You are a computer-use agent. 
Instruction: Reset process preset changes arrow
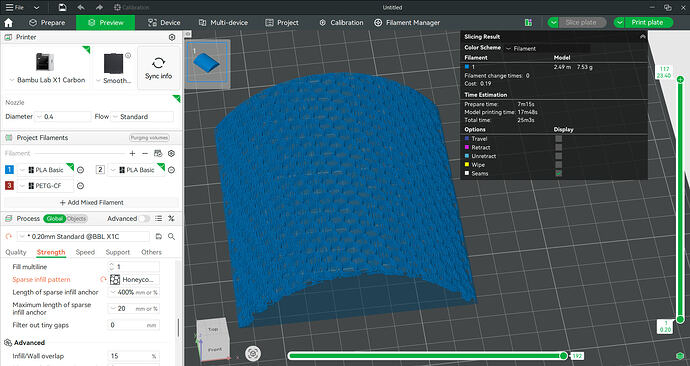coord(8,236)
